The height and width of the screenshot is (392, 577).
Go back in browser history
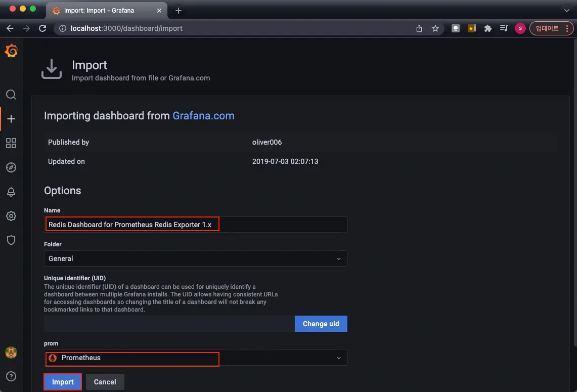pos(10,28)
